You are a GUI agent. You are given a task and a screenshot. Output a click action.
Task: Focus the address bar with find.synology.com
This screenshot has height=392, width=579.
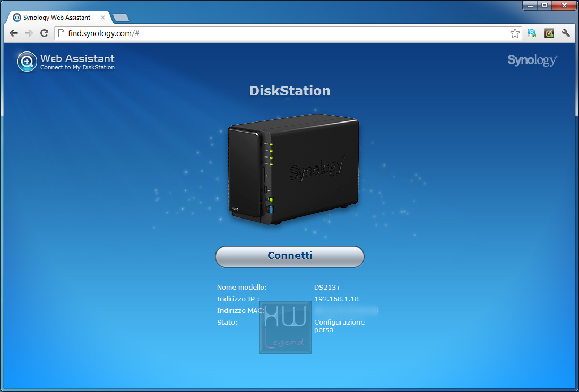[288, 33]
